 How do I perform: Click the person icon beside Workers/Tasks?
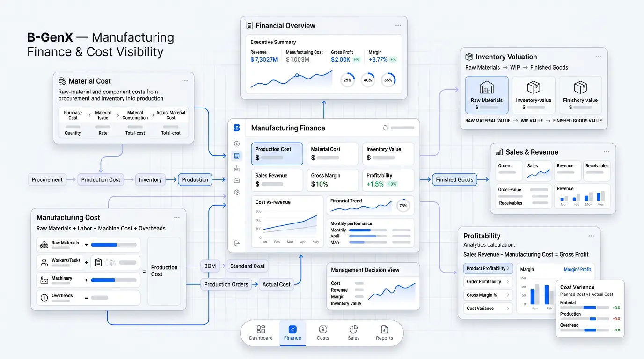pyautogui.click(x=44, y=262)
